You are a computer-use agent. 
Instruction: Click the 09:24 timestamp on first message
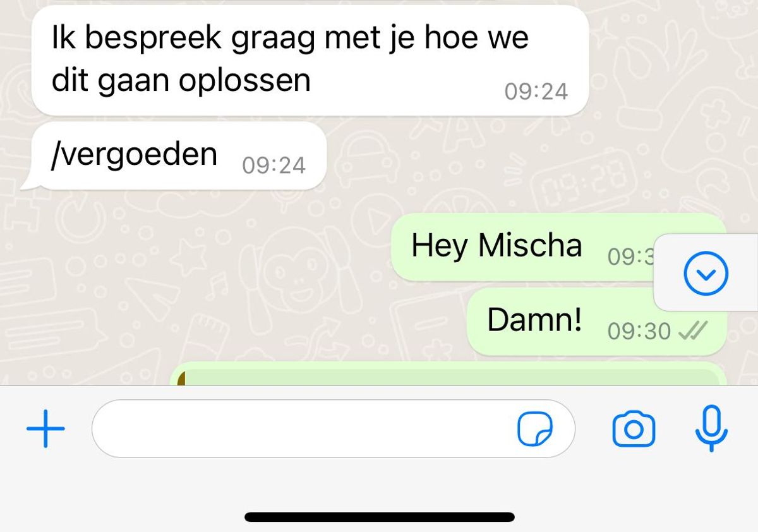(x=536, y=92)
